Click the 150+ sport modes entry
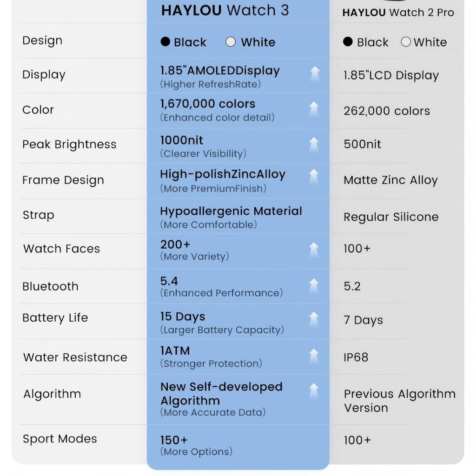476x476 pixels. (174, 440)
